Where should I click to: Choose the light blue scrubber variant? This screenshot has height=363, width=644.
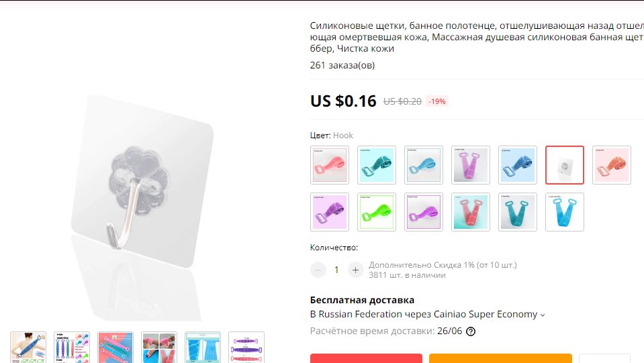pos(424,165)
